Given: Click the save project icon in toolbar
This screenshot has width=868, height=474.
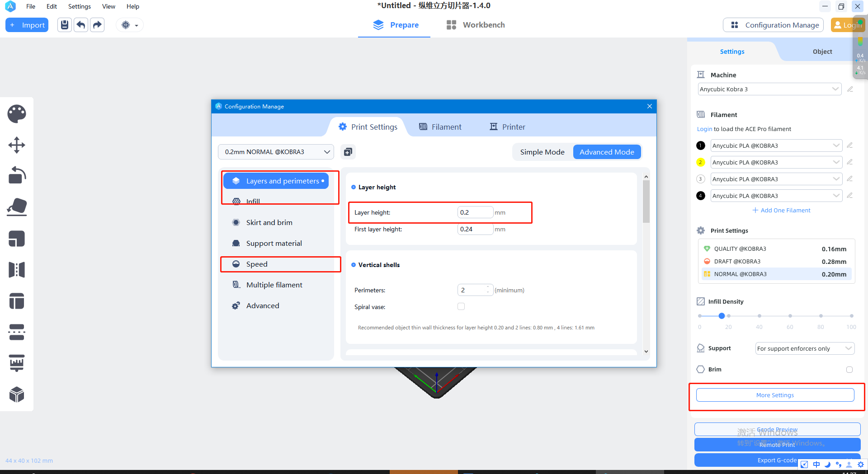Looking at the screenshot, I should tap(65, 25).
